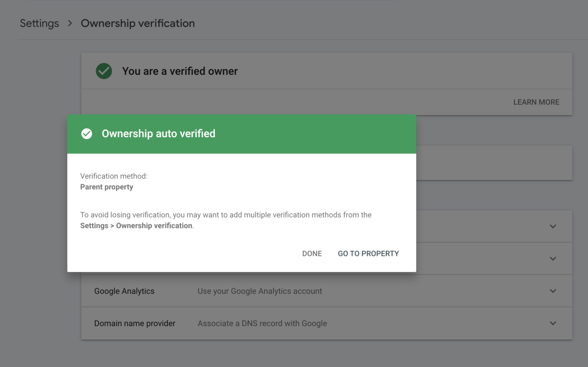Select the Google Analytics row label
The width and height of the screenshot is (588, 367).
click(x=124, y=291)
